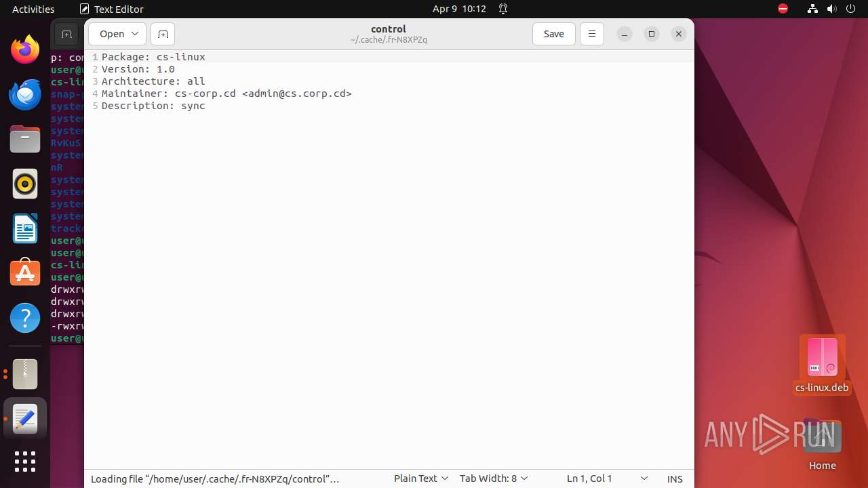Switch to Archive Manager in the dock
868x488 pixels.
(x=25, y=374)
